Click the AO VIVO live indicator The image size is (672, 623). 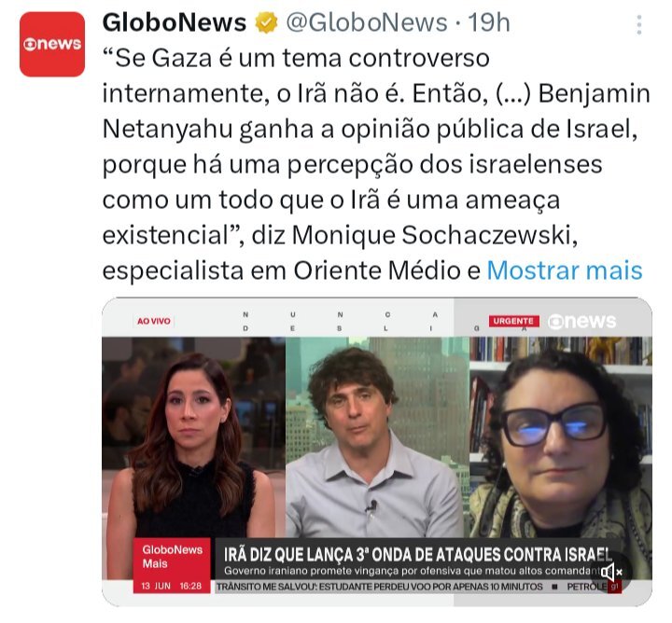(x=154, y=321)
